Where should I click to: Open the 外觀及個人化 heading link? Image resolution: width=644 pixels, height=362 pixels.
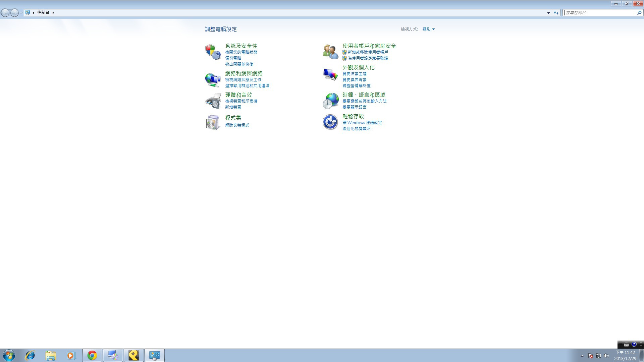coord(359,68)
